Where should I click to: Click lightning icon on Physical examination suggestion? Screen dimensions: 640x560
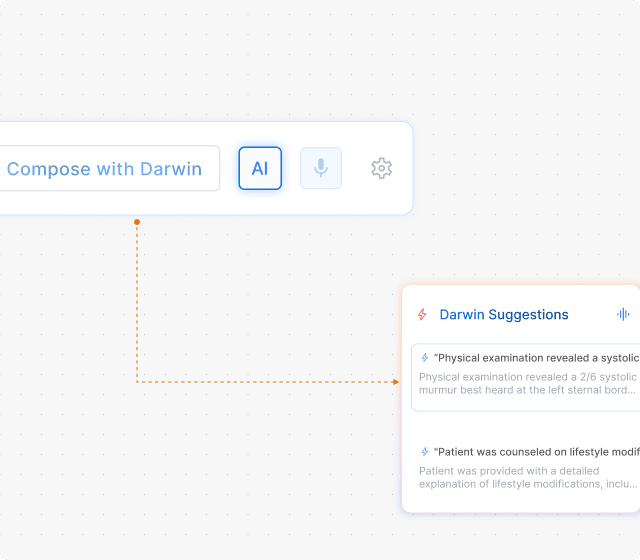point(425,358)
